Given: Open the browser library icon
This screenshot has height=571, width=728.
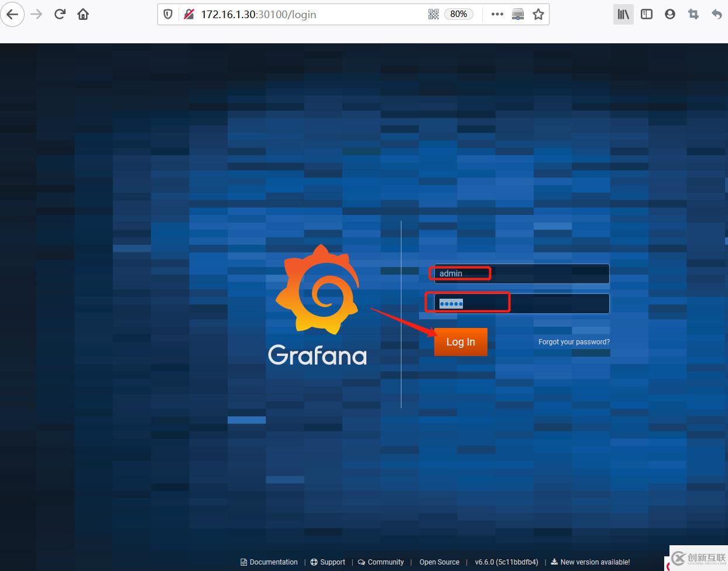Looking at the screenshot, I should 623,14.
